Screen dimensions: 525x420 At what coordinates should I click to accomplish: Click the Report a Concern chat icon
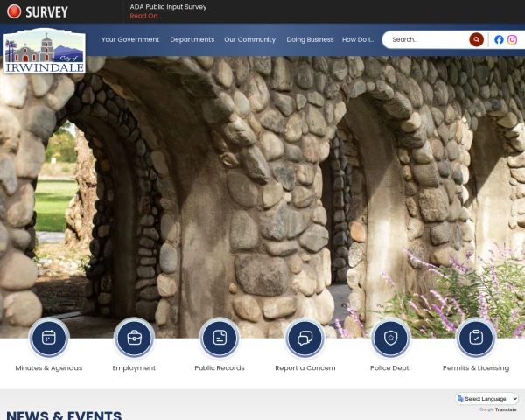(x=305, y=338)
